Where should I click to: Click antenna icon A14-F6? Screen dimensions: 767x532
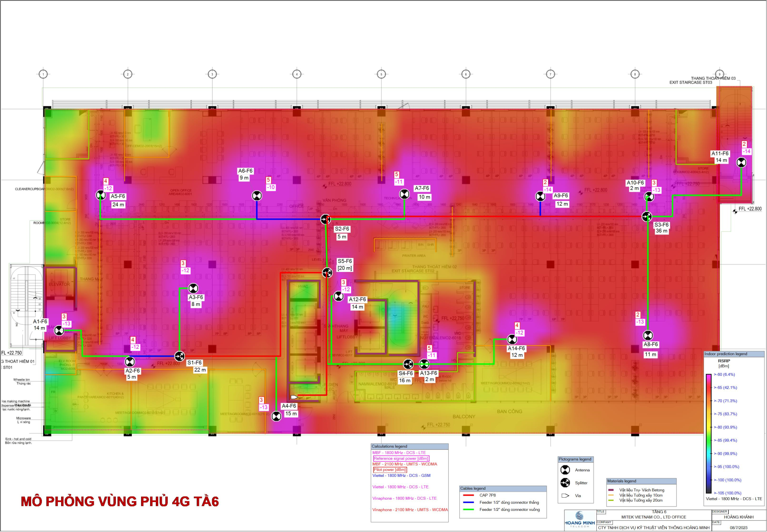(512, 339)
